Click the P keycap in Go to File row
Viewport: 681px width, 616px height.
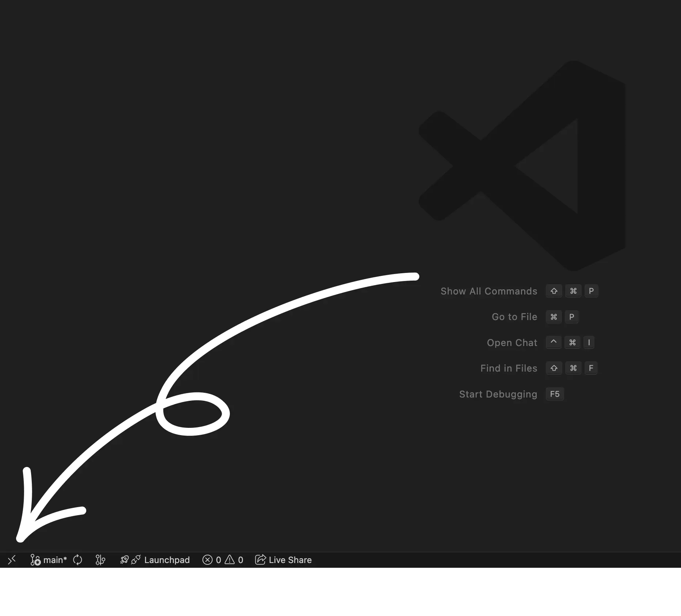pyautogui.click(x=572, y=317)
